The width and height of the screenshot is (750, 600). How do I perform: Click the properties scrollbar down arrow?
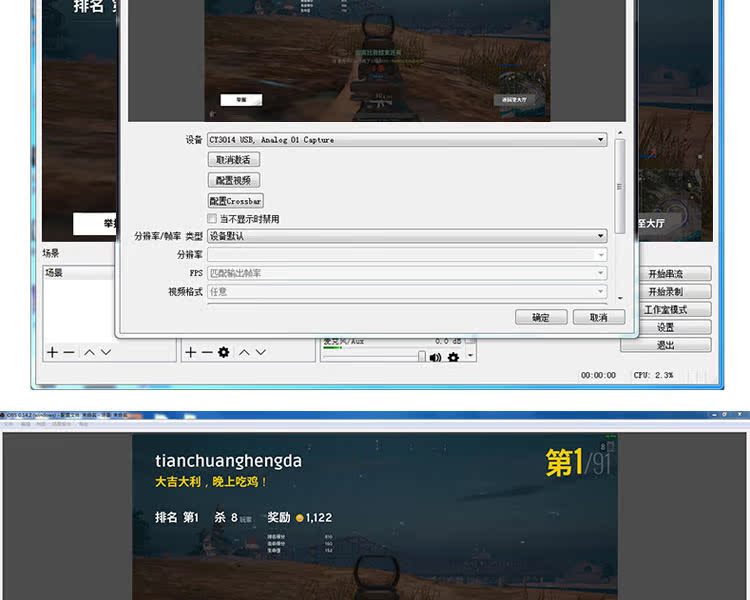620,298
